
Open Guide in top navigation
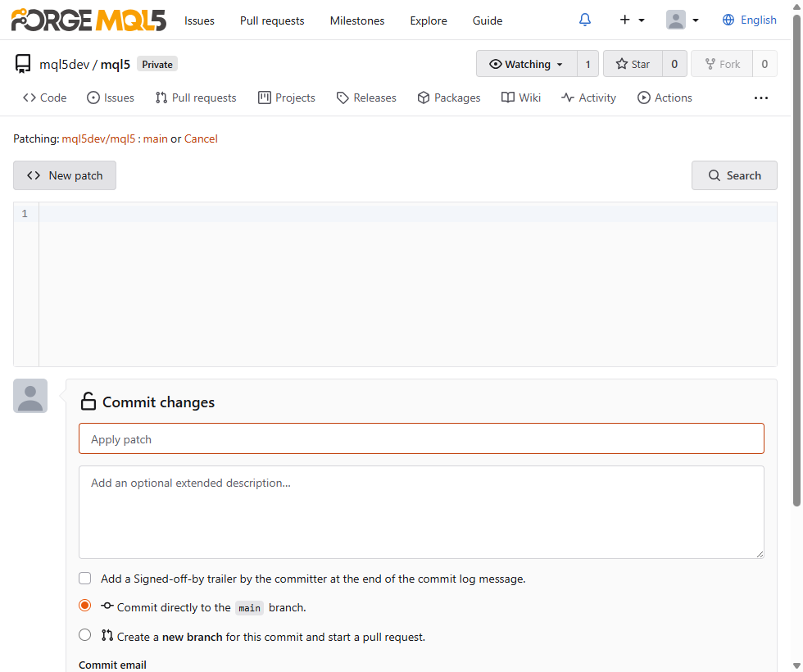[x=487, y=20]
